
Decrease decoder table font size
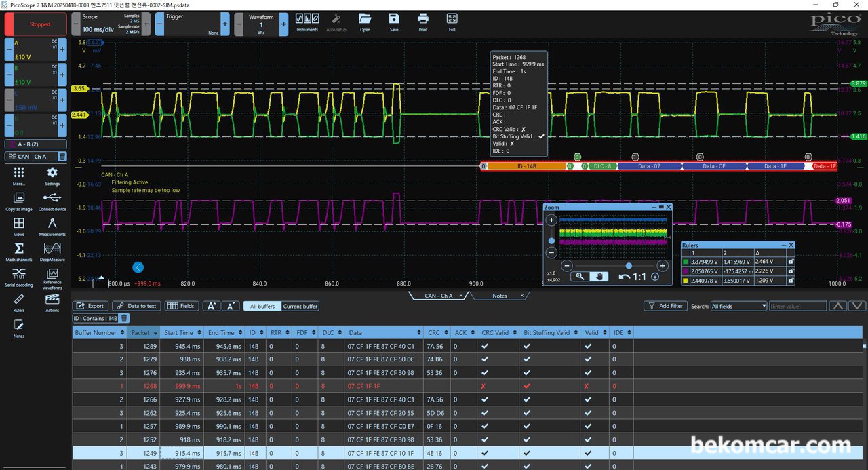231,306
